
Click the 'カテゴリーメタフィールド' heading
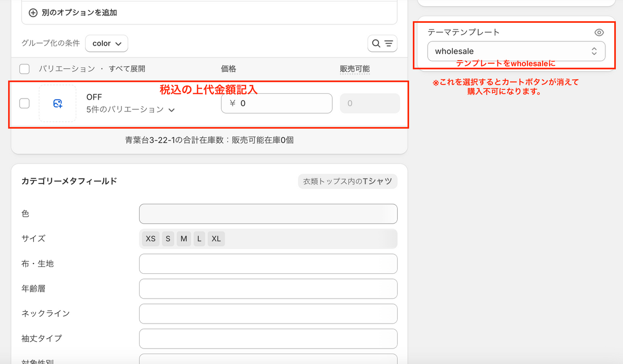coord(69,181)
